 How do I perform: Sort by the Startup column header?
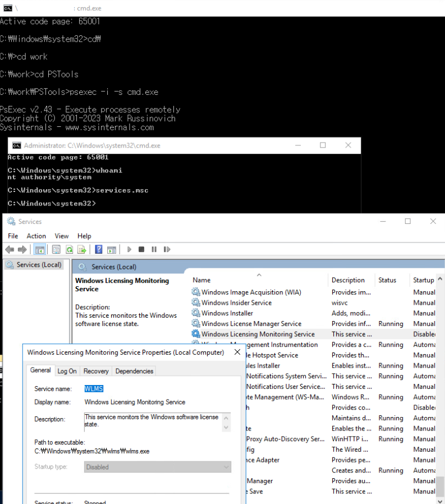click(423, 280)
